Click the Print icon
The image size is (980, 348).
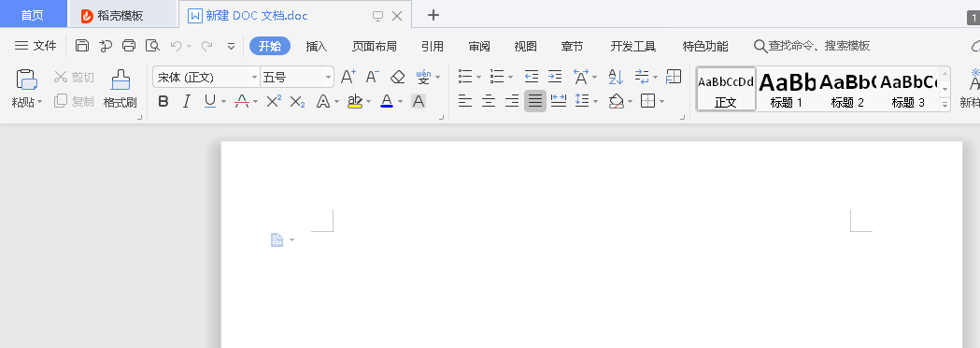[129, 45]
